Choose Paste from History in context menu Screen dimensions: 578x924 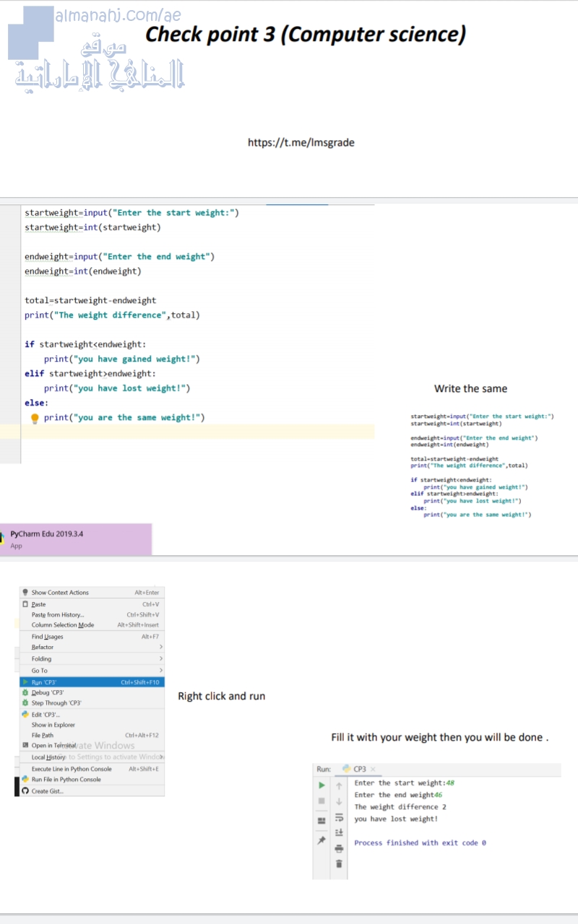coord(92,615)
